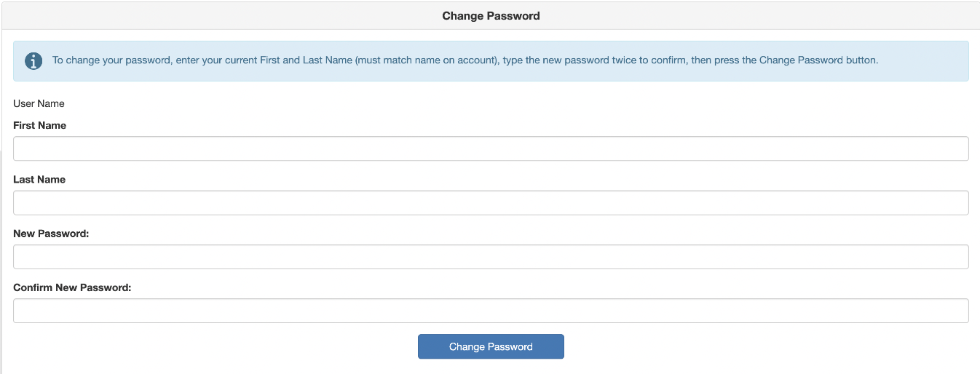Click the Change Password panel title
The height and width of the screenshot is (374, 980).
(491, 15)
